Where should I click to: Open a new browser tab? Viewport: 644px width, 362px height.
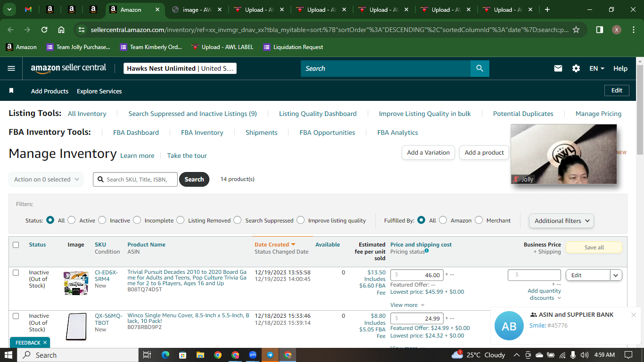547,9
